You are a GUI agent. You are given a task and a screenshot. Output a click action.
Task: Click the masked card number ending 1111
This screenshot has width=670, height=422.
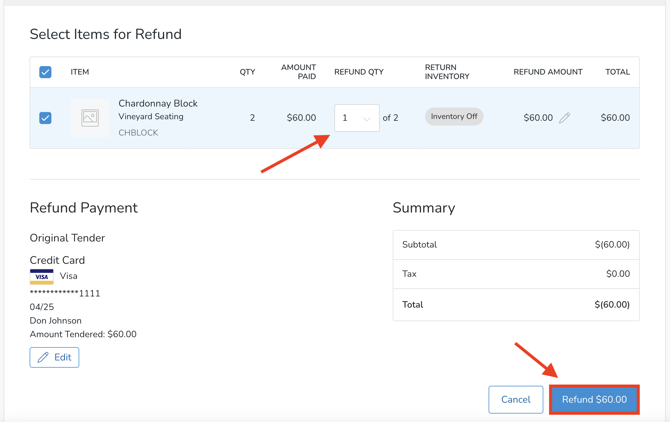(65, 293)
